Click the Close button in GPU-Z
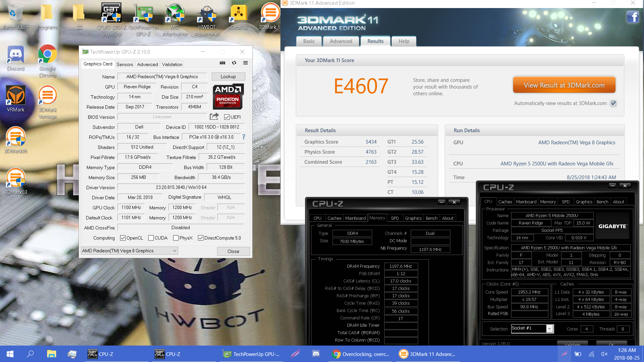This screenshot has width=644, height=362. [x=233, y=251]
